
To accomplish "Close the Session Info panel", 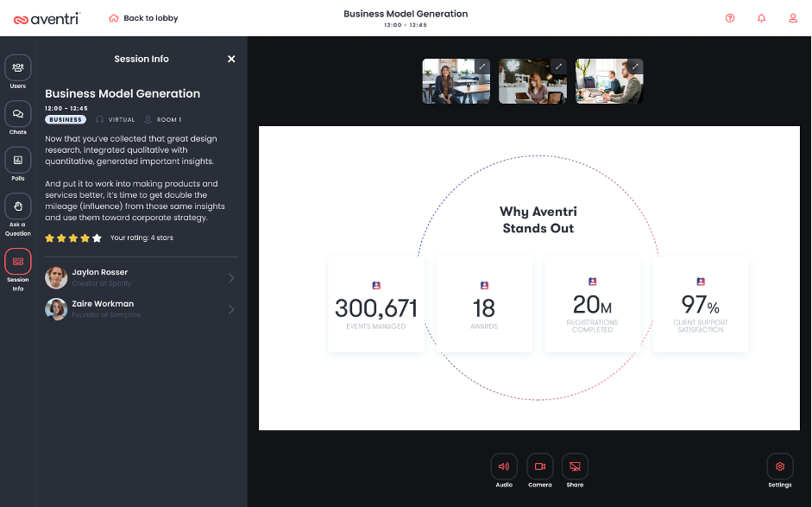I will click(231, 59).
